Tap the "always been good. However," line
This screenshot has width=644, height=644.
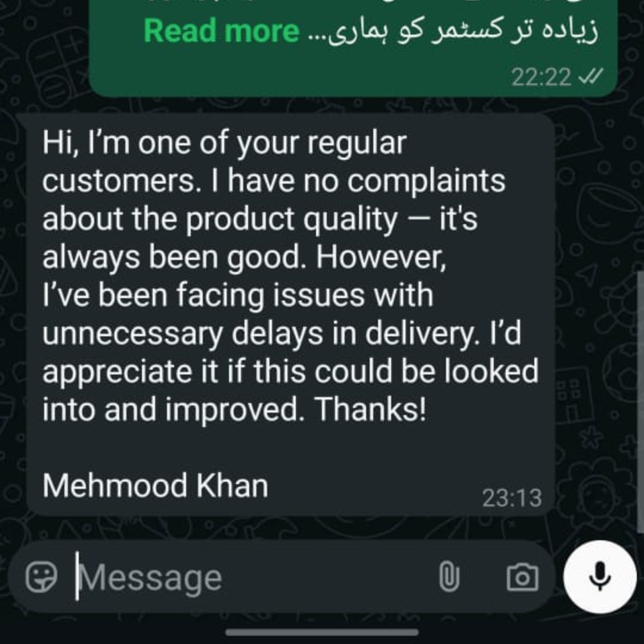pyautogui.click(x=244, y=258)
